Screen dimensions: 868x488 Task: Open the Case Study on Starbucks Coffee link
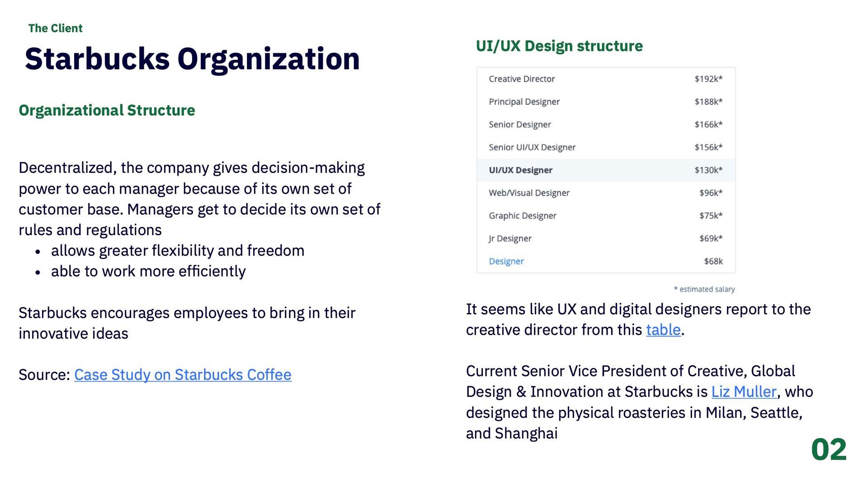(x=183, y=374)
